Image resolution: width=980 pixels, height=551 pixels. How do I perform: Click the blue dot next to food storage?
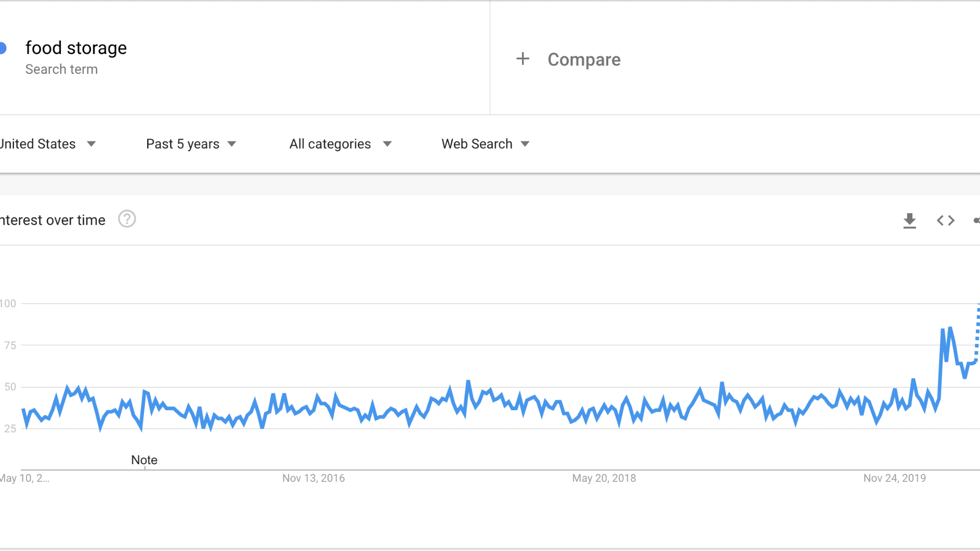pos(3,48)
